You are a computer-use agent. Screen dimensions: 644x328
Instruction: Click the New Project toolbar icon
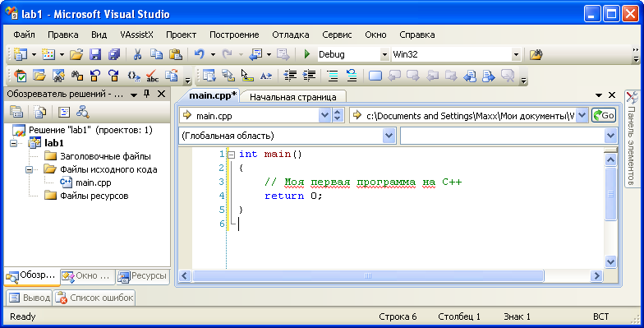click(x=20, y=54)
